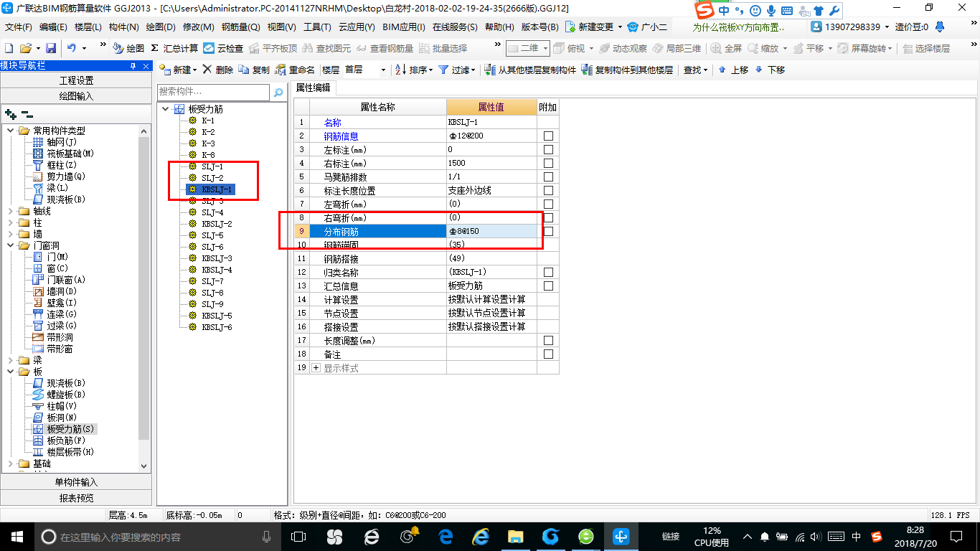980x551 pixels.
Task: Save the project with the disk icon
Action: coord(51,48)
